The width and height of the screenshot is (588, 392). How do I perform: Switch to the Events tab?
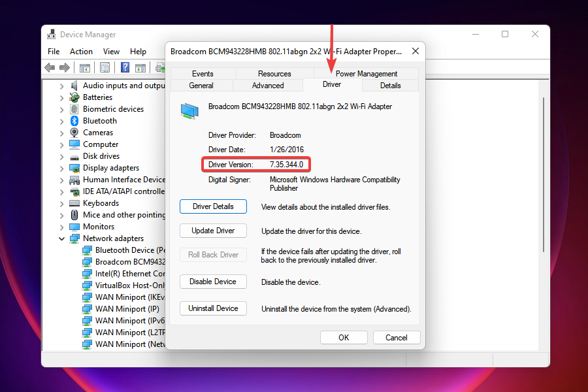[x=203, y=73]
